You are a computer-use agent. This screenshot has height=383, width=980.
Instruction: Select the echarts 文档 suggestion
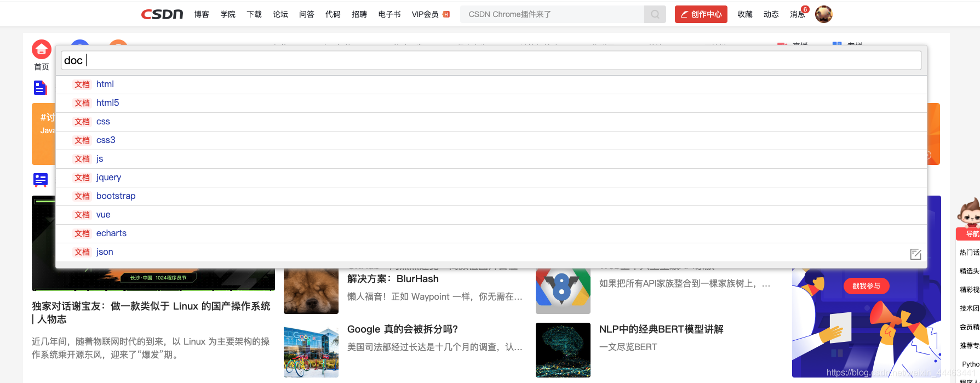coord(491,233)
